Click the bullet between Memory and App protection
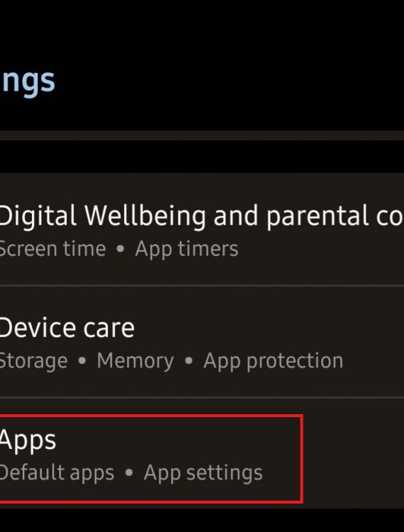 click(189, 361)
